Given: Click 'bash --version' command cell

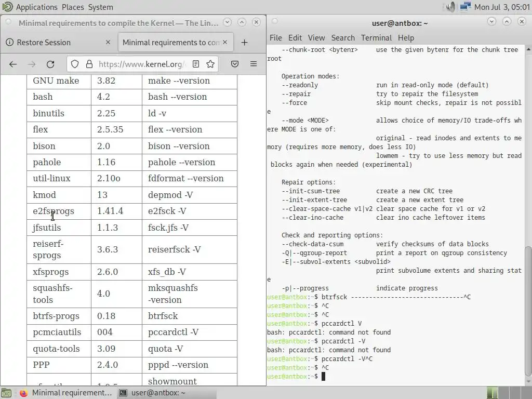Looking at the screenshot, I should tap(189, 97).
